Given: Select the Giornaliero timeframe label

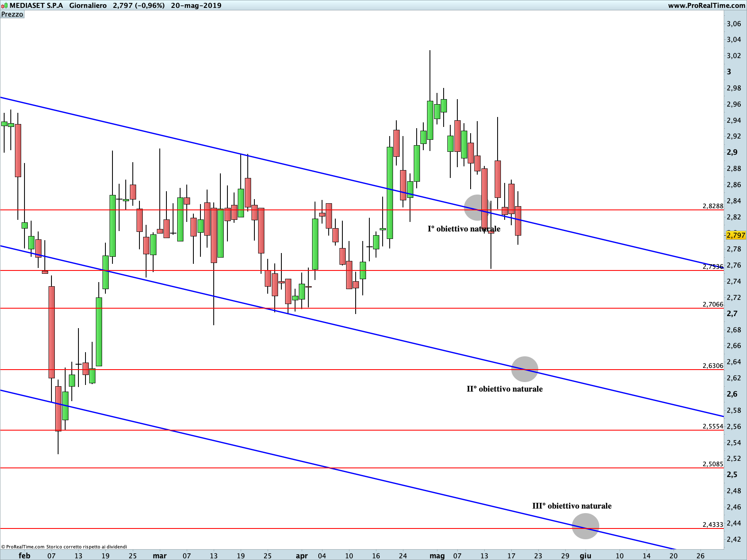Looking at the screenshot, I should coord(88,5).
